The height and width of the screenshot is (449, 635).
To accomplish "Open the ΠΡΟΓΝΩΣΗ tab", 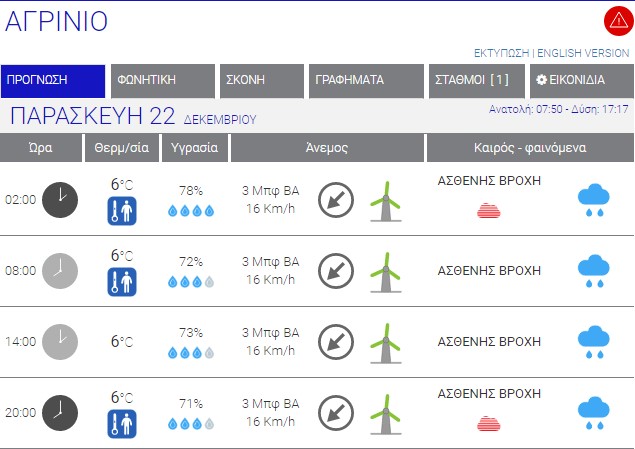I will [53, 81].
